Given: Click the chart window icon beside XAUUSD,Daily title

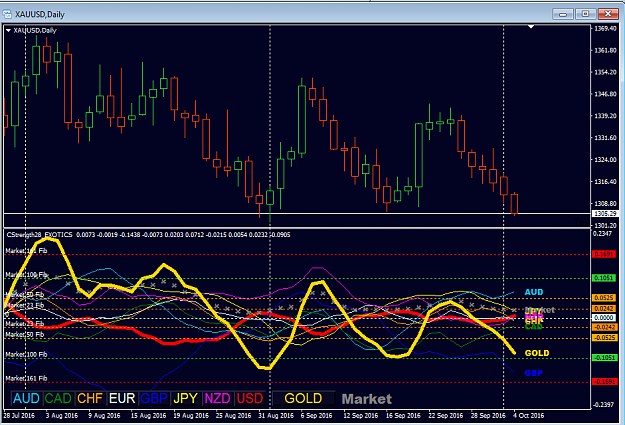Looking at the screenshot, I should 7,14.
